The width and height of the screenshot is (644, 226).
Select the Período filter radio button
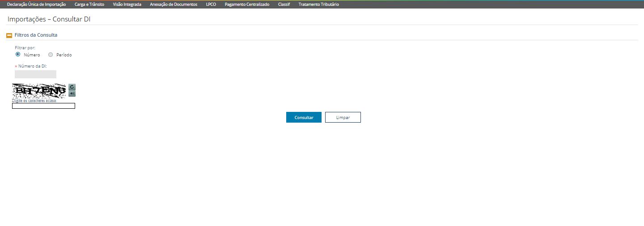[x=51, y=55]
